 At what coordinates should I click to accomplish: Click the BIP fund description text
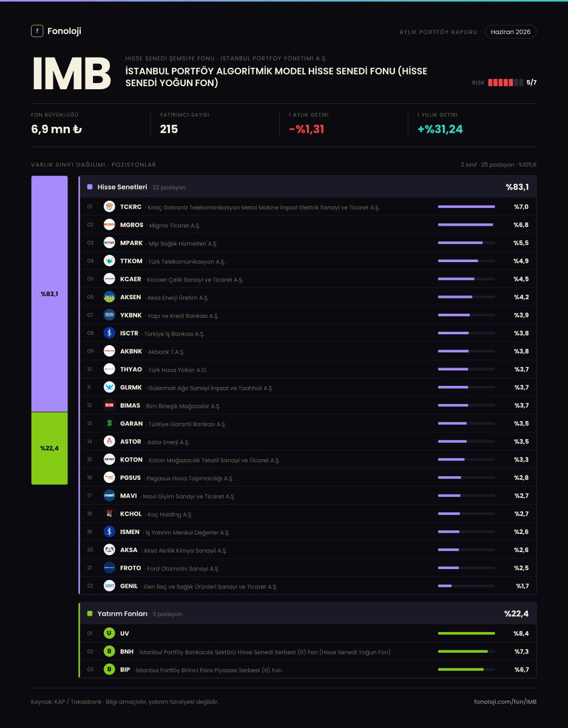(x=208, y=670)
